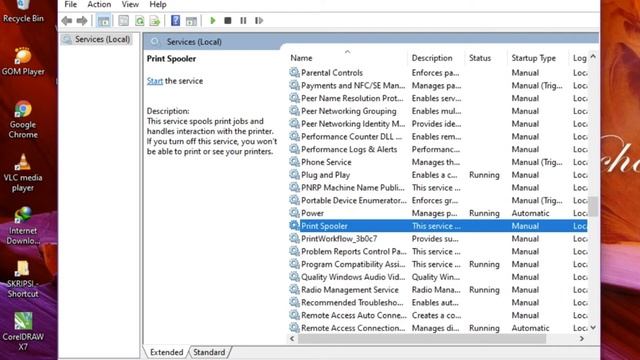Toggle the action pane toolbar icon

[x=191, y=20]
